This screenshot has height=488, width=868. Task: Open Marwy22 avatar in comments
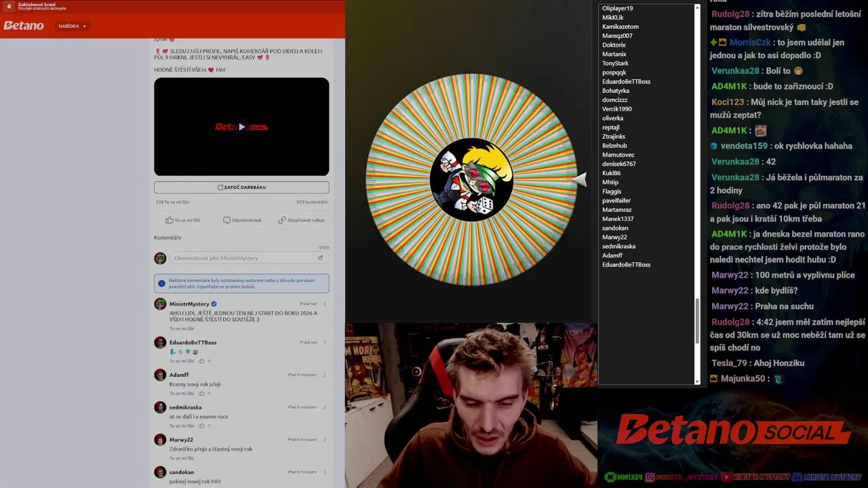pos(160,439)
